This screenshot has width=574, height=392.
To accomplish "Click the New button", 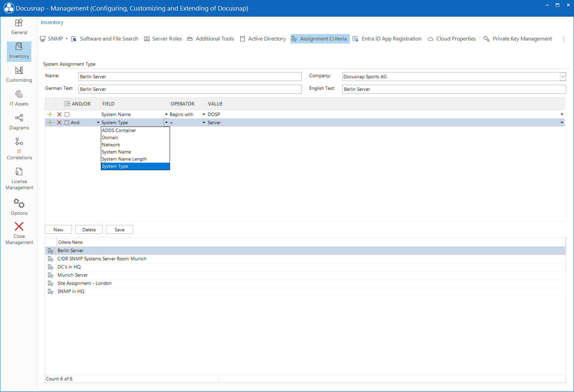I will [58, 230].
